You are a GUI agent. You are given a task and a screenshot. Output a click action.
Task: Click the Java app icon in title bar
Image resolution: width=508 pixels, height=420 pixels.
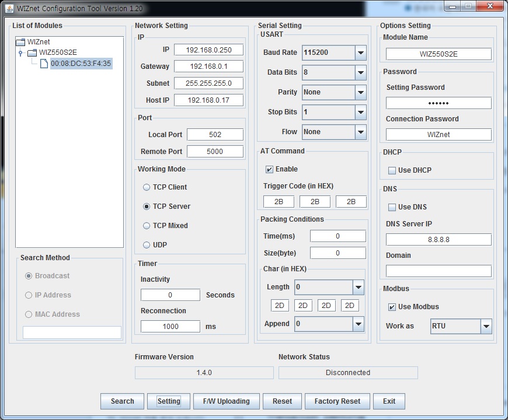(9, 8)
